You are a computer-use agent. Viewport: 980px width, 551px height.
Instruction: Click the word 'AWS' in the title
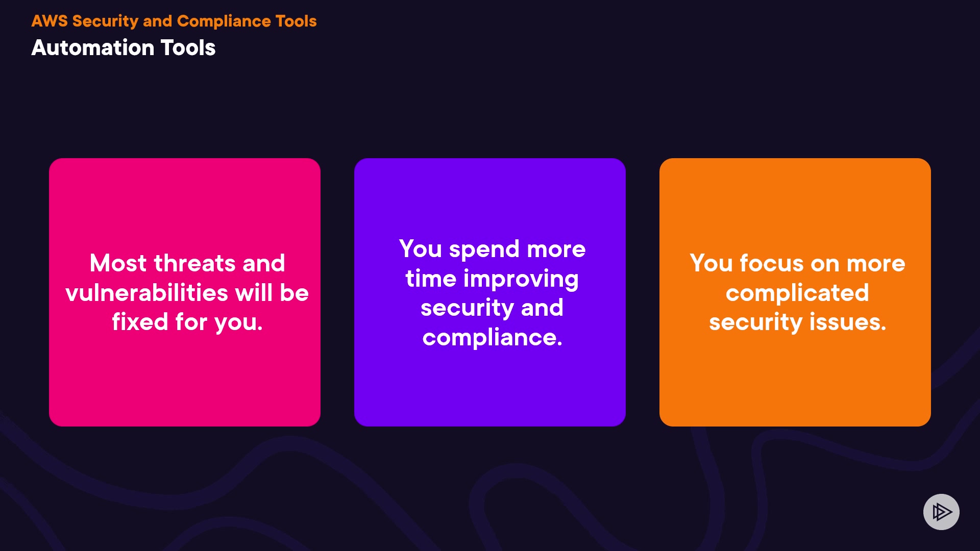(x=50, y=21)
